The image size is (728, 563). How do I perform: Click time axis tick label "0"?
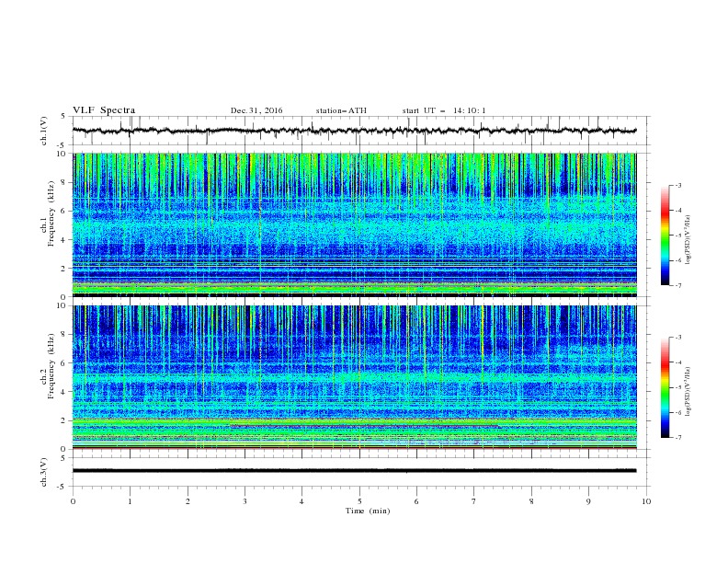click(x=73, y=501)
